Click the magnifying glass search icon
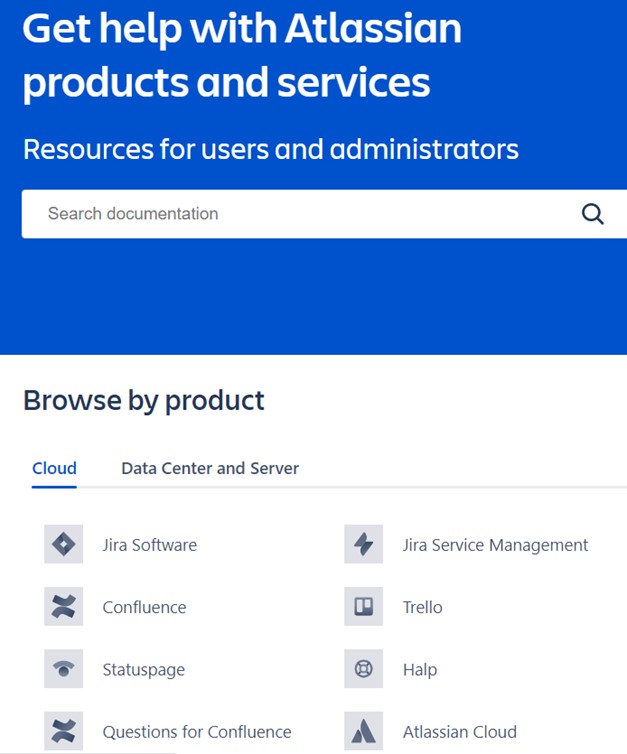 click(x=592, y=214)
